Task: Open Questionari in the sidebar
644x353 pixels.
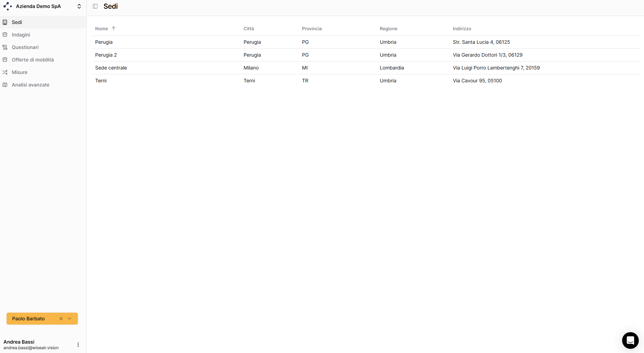Action: pos(43,47)
